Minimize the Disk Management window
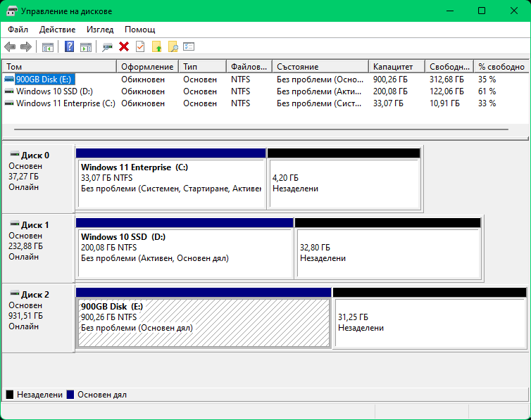Viewport: 531px width, 420px height. pos(450,11)
